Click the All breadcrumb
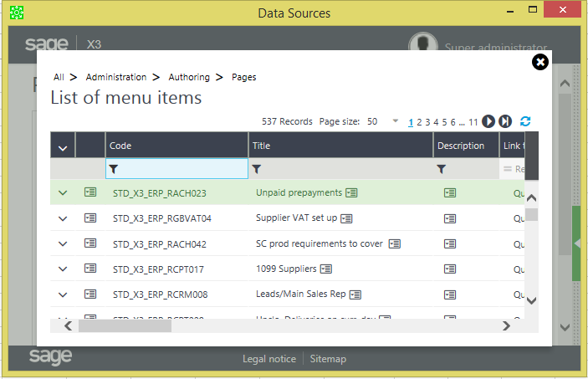The height and width of the screenshot is (379, 588). 59,77
